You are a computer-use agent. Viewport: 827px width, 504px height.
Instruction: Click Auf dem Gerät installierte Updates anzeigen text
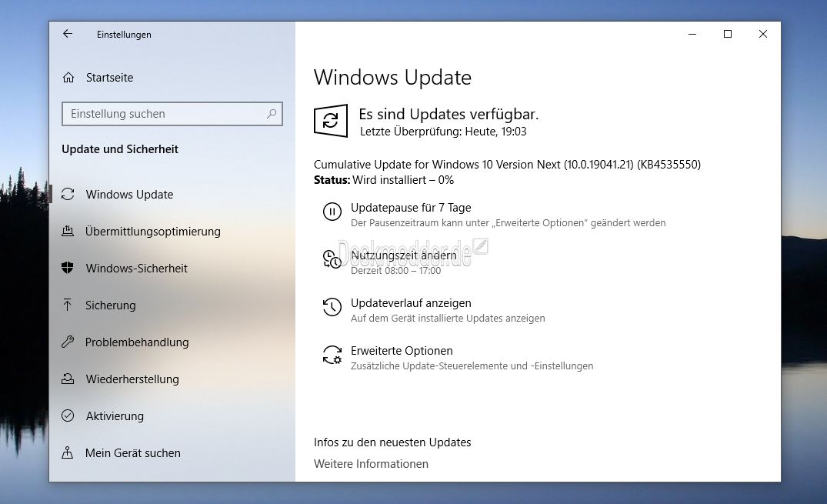448,319
